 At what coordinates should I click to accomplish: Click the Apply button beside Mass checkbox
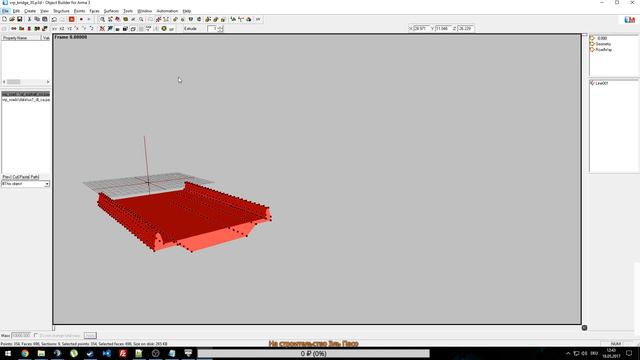90,336
